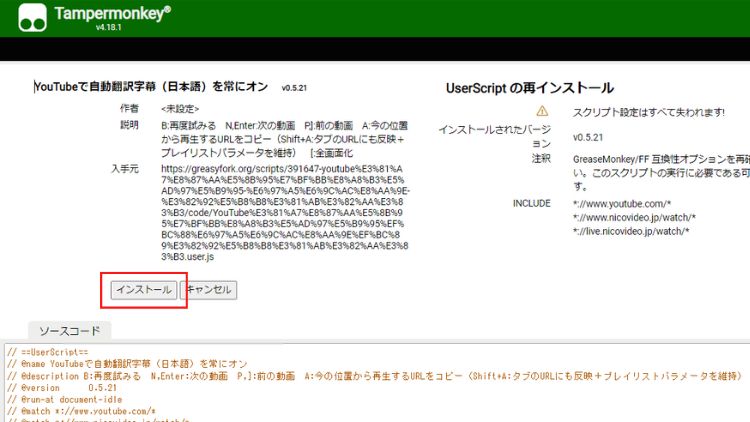
Task: Click the script title YouTubeで自動翻訳字幕
Action: (x=151, y=87)
